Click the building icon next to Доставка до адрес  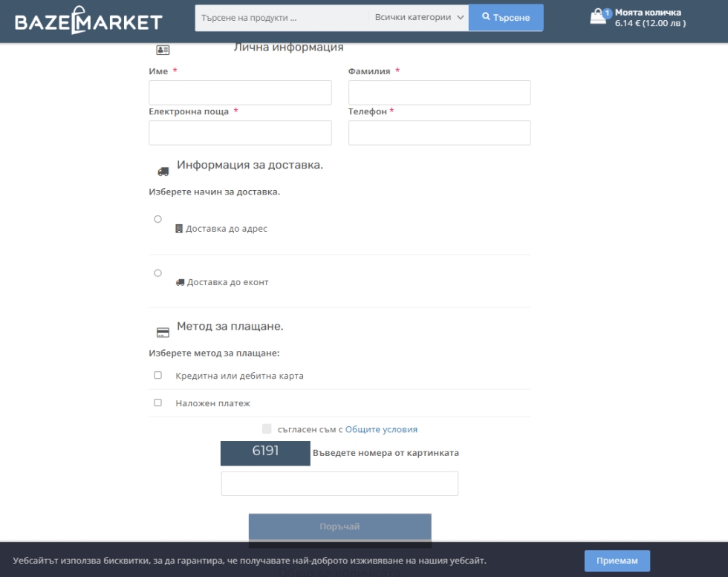[179, 229]
